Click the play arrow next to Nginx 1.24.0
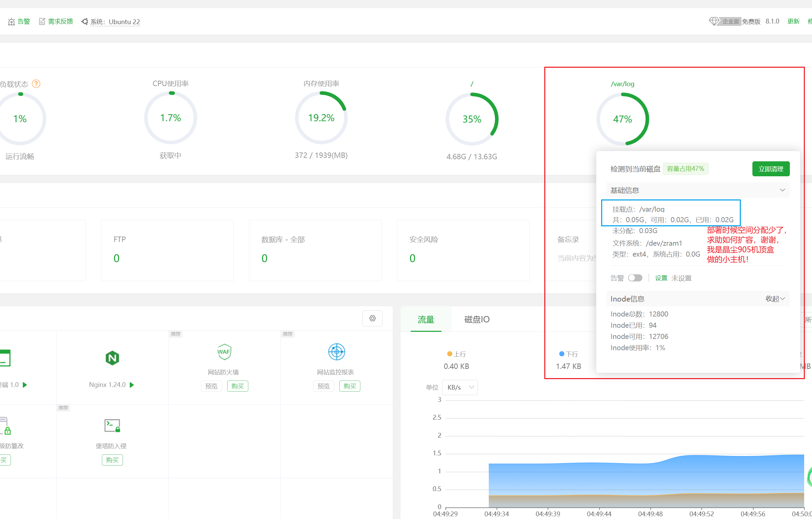 [132, 385]
